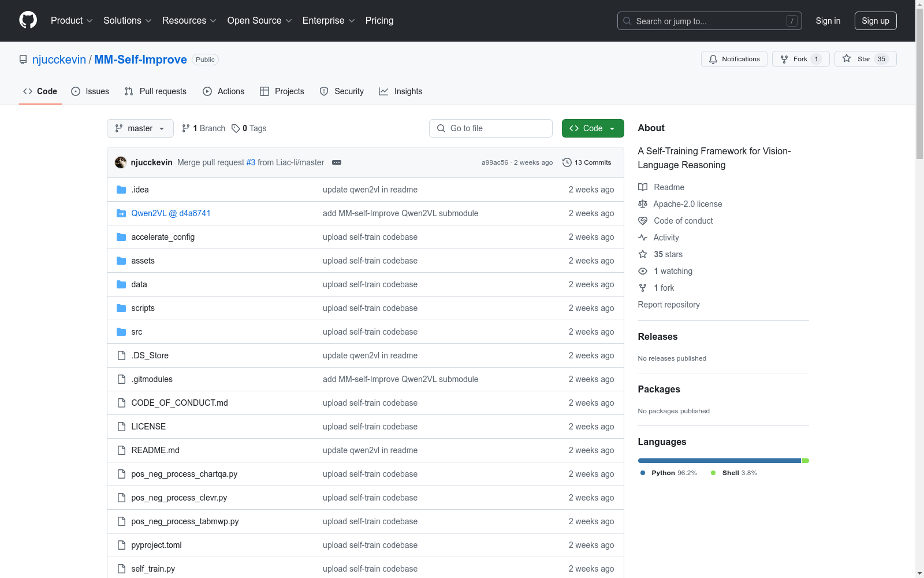Open the assets folder
The image size is (924, 578).
143,261
